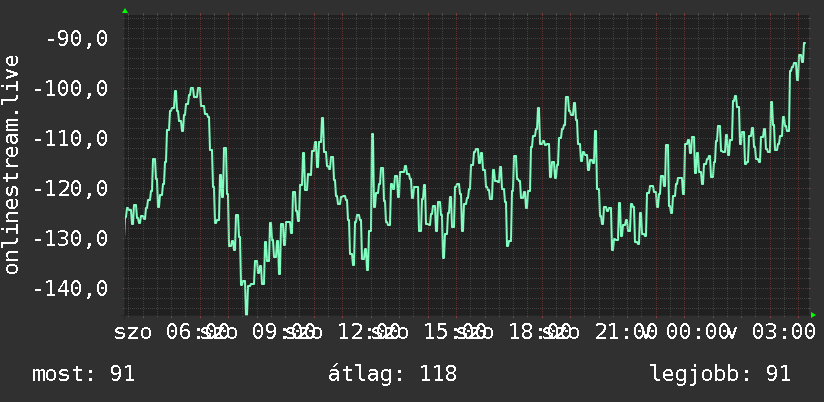The width and height of the screenshot is (824, 402).
Task: Click the '21:00' time axis label
Action: [626, 332]
